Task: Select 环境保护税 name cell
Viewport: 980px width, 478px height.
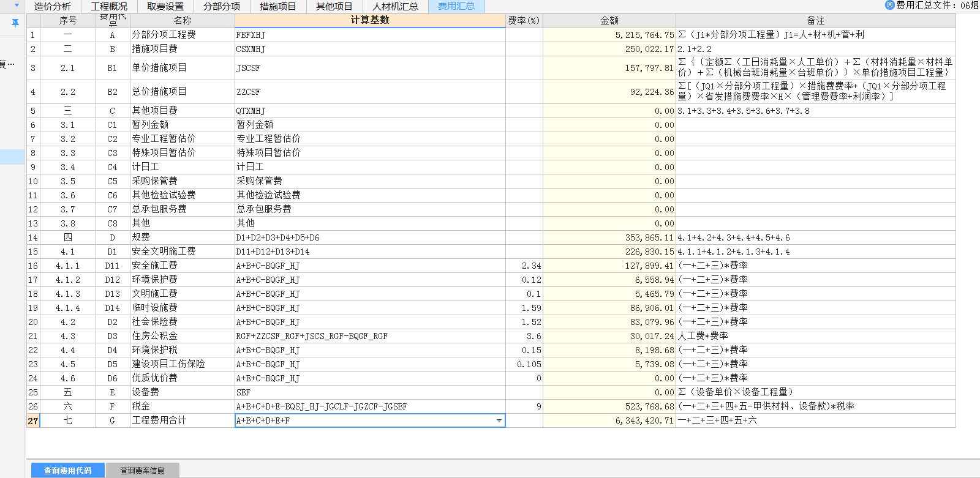Action: click(x=183, y=350)
